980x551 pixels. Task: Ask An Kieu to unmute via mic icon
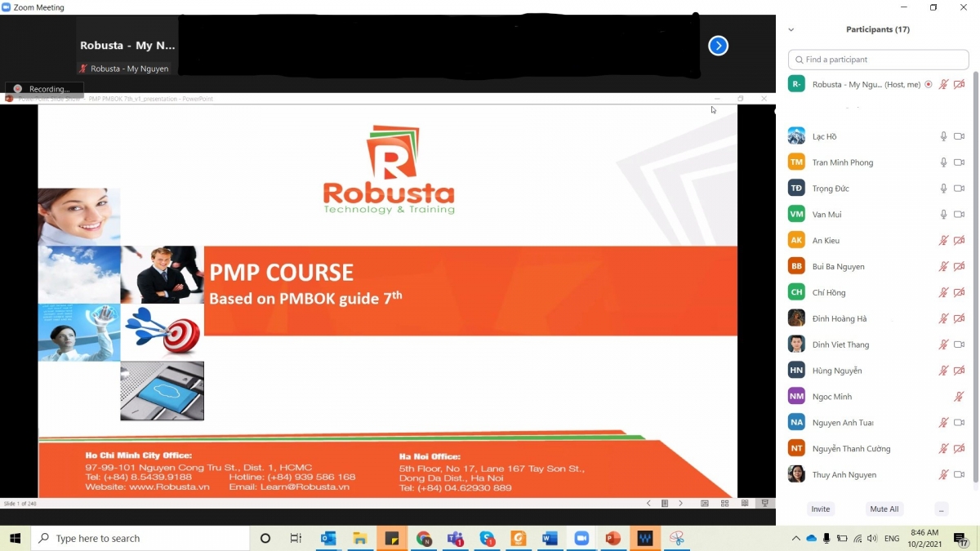click(x=943, y=241)
